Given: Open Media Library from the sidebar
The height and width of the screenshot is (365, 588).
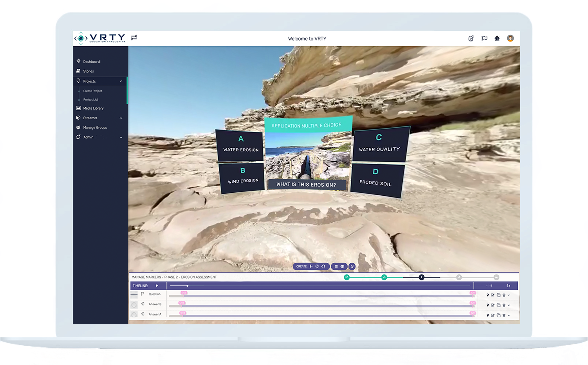Looking at the screenshot, I should [x=93, y=108].
